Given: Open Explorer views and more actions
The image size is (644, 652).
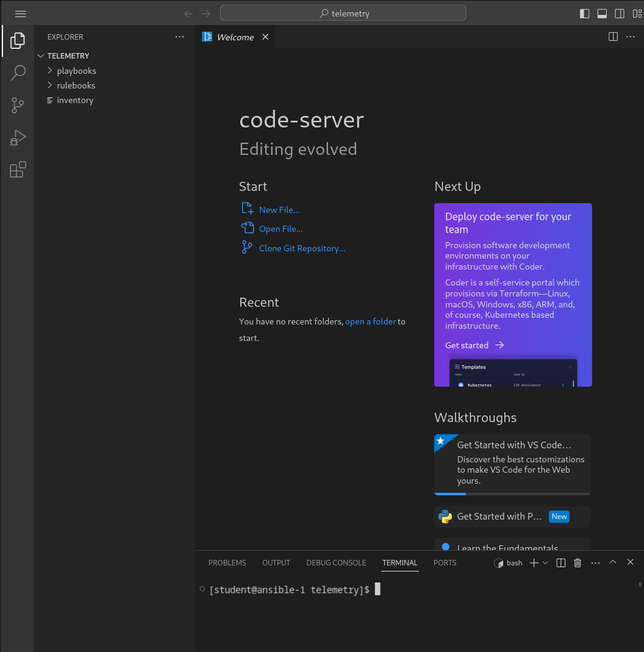Looking at the screenshot, I should [x=180, y=37].
